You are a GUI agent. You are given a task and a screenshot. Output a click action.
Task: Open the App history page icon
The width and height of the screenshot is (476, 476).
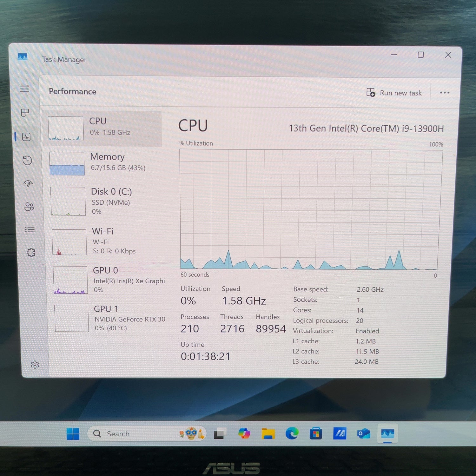point(27,160)
